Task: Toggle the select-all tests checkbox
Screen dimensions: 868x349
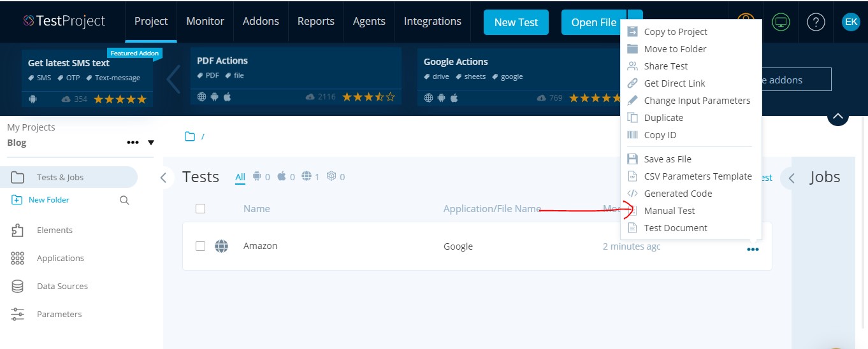Action: pyautogui.click(x=200, y=208)
